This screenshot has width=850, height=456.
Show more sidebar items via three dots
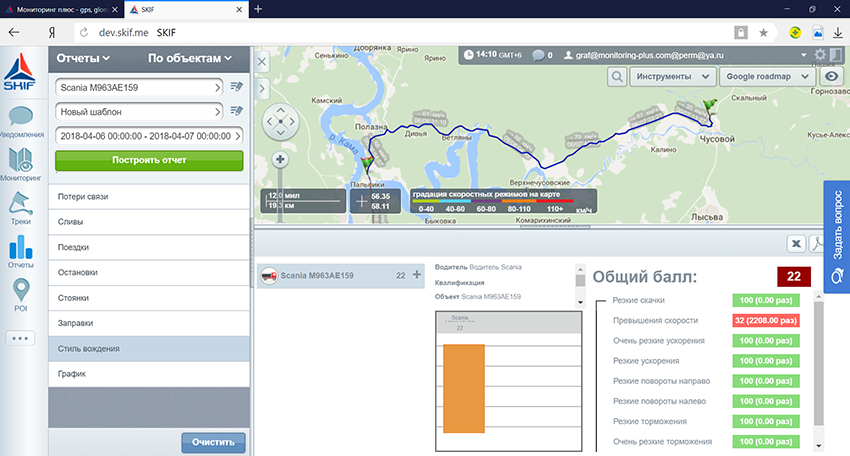click(x=20, y=338)
